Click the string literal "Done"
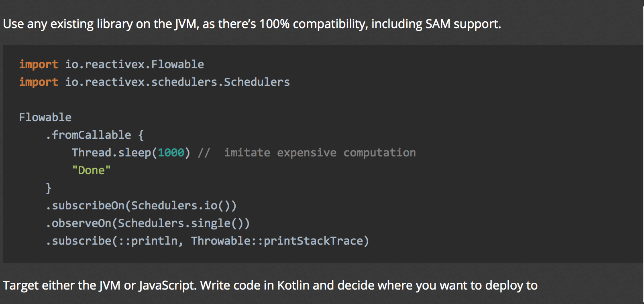This screenshot has height=304, width=644. tap(91, 170)
